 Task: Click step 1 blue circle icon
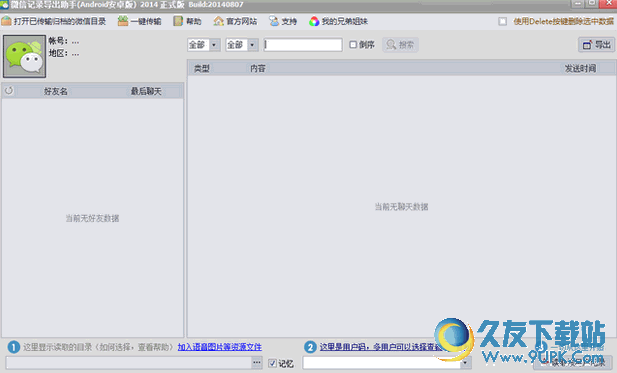point(13,347)
